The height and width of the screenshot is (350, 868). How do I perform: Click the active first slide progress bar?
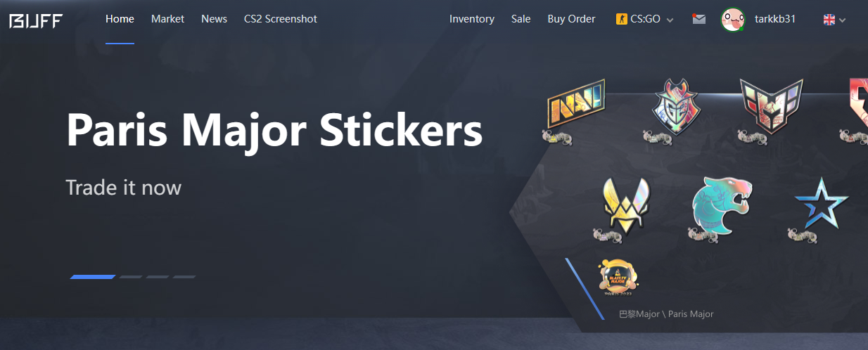pos(93,277)
